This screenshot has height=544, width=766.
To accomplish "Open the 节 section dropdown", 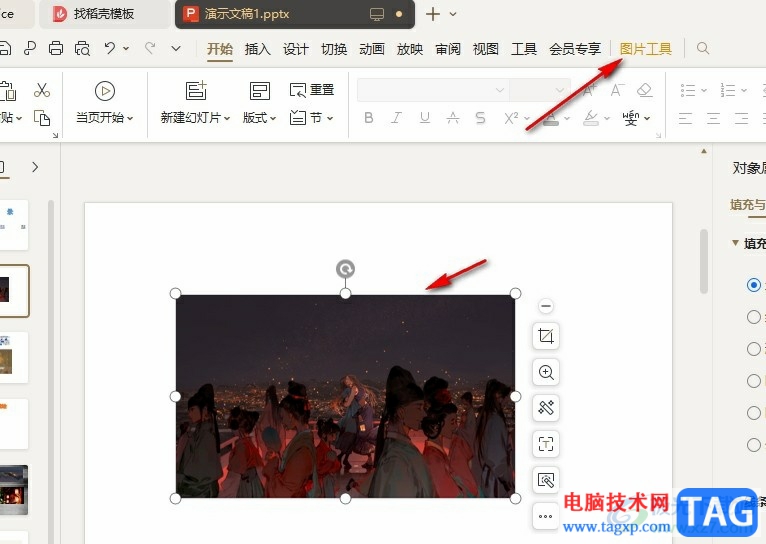I will click(330, 118).
